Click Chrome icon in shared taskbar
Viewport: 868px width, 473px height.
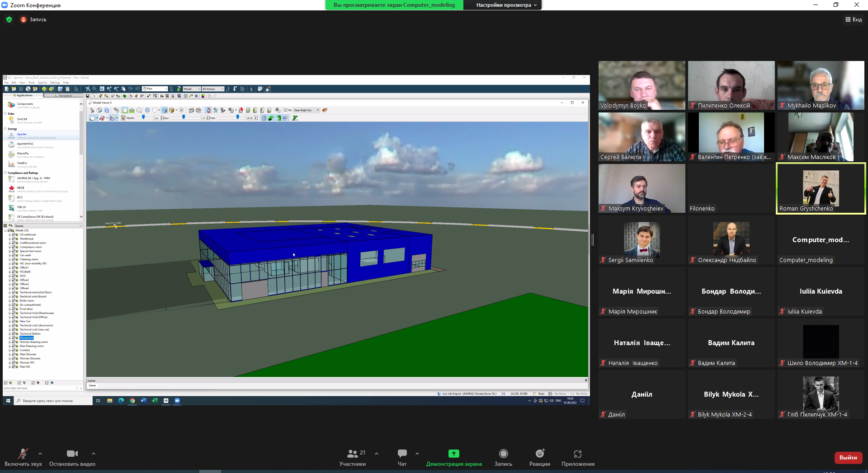coord(132,401)
